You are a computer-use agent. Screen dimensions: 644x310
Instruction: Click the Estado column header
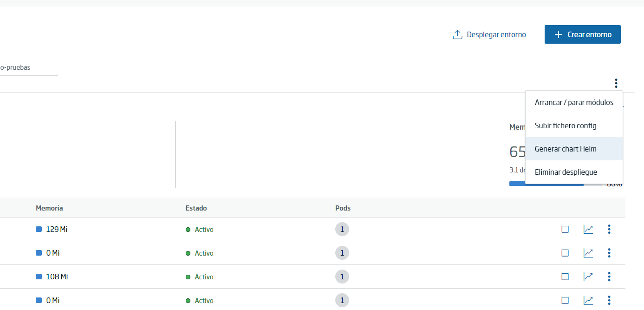[x=196, y=208]
